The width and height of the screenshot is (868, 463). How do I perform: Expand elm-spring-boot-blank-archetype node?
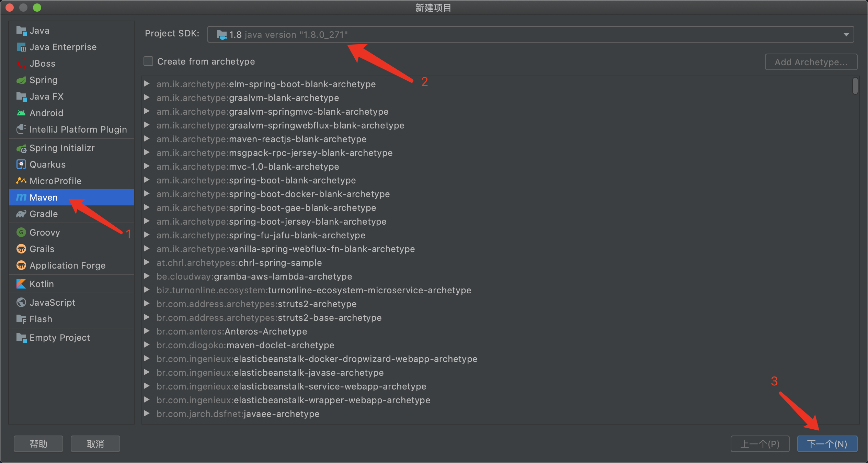pos(147,83)
